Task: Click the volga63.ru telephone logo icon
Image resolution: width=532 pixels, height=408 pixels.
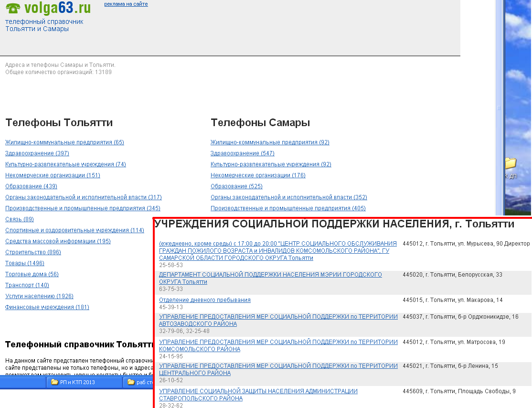Action: click(x=14, y=9)
